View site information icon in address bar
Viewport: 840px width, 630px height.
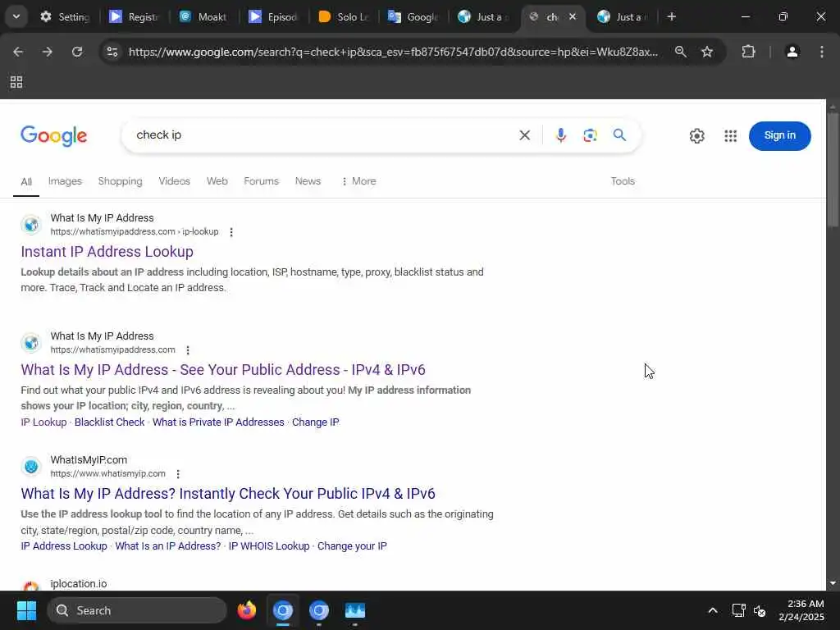[112, 52]
